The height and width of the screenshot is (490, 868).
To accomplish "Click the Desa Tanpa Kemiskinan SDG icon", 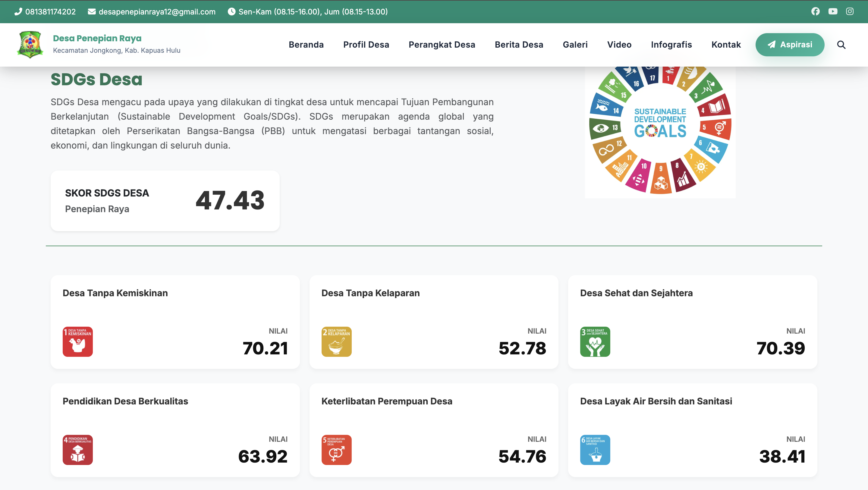I will point(77,341).
